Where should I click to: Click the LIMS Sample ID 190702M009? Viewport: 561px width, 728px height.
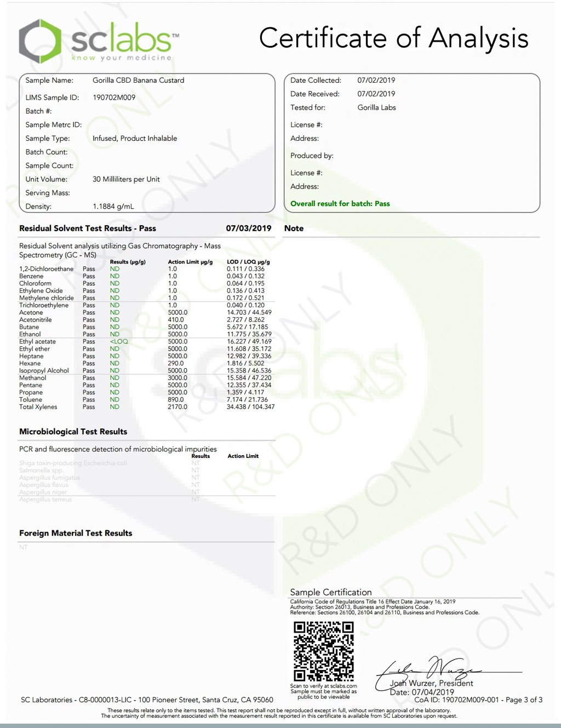tap(114, 98)
